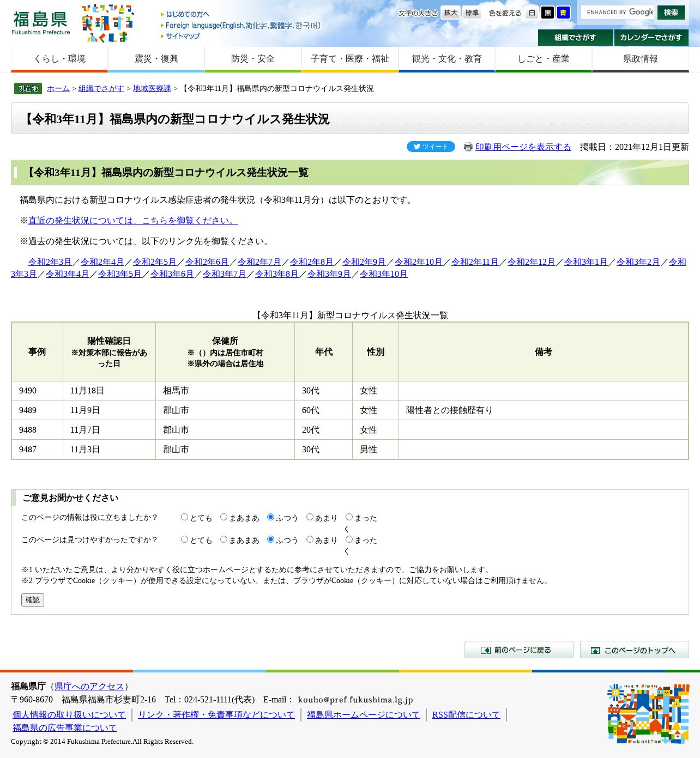Viewport: 700px width, 758px height.
Task: Open the 直近の発生状況 link
Action: pos(133,221)
